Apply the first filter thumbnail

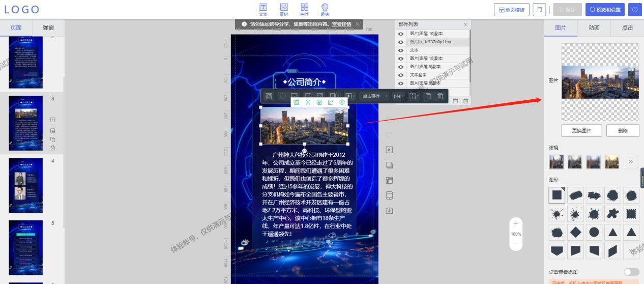[556, 162]
